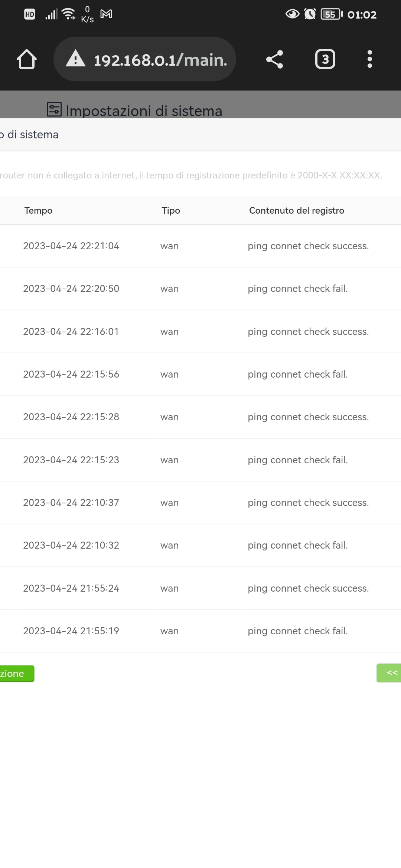Screen dimensions: 401x868
Task: Select the Contenuto del registro column header
Action: click(x=297, y=210)
